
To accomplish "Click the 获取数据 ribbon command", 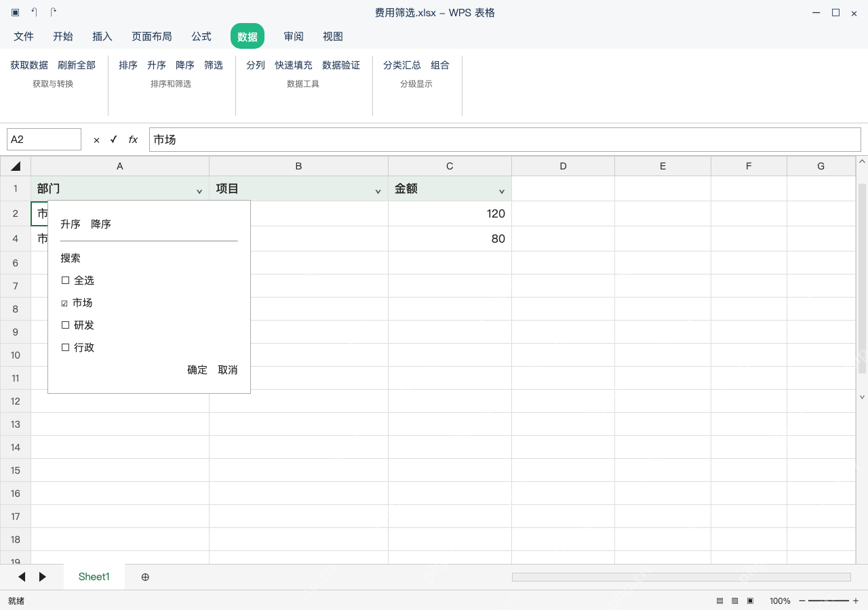I will pos(29,65).
